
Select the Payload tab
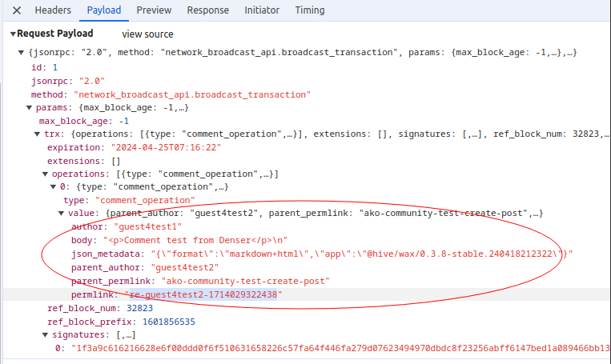click(x=104, y=10)
